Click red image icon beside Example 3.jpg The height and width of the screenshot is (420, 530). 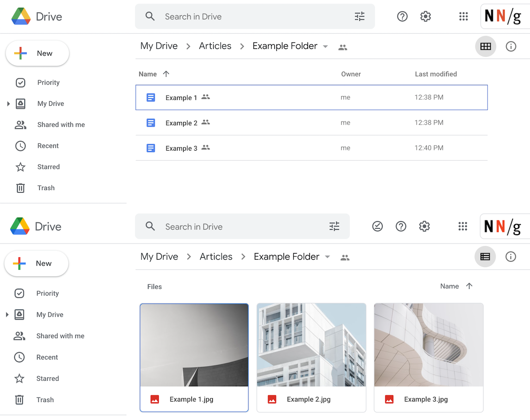pos(389,399)
